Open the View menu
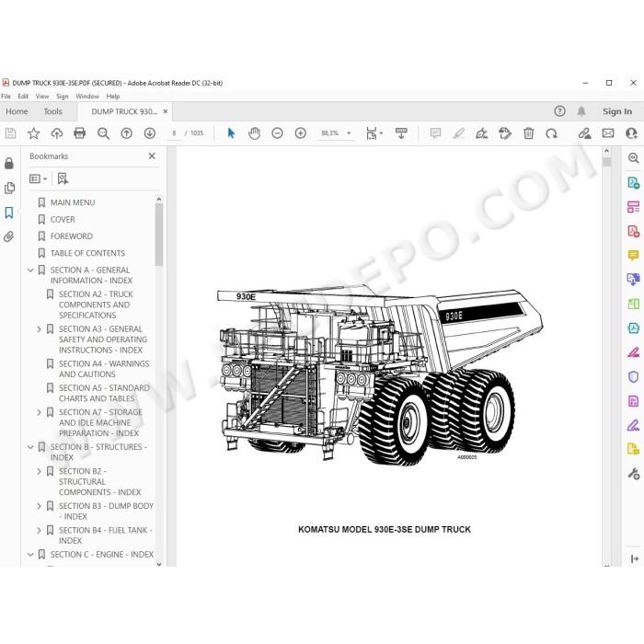Image resolution: width=644 pixels, height=644 pixels. tap(42, 96)
